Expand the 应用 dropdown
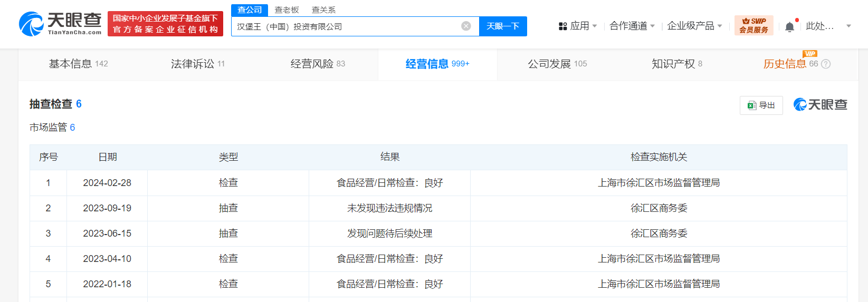 coord(578,26)
